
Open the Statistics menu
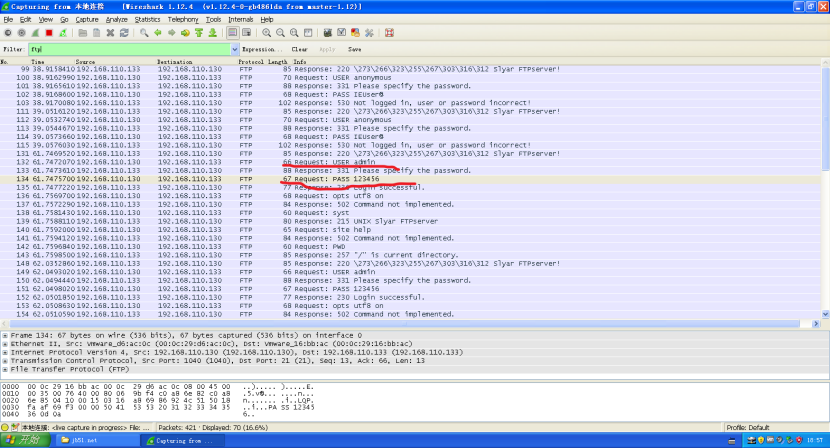(x=147, y=19)
